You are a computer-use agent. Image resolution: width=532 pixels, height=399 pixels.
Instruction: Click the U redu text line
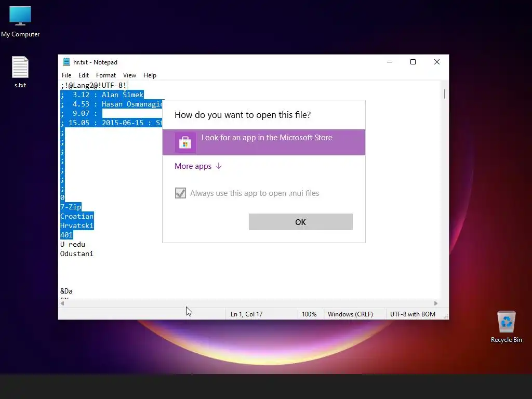(x=73, y=244)
